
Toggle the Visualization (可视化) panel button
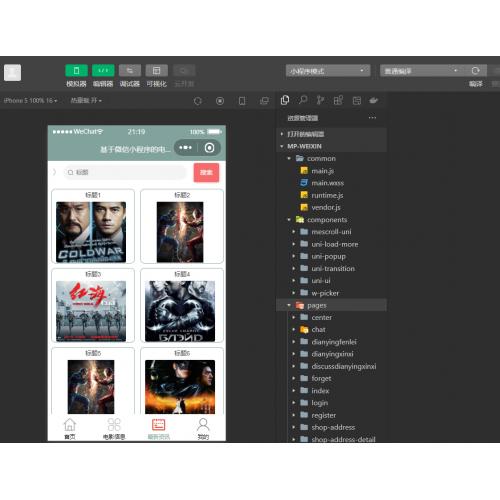[156, 71]
